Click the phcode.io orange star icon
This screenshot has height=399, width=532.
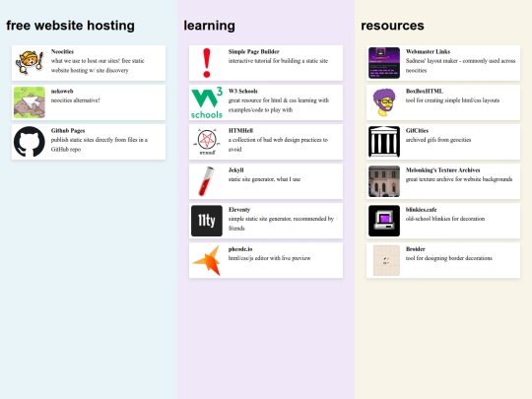point(207,260)
